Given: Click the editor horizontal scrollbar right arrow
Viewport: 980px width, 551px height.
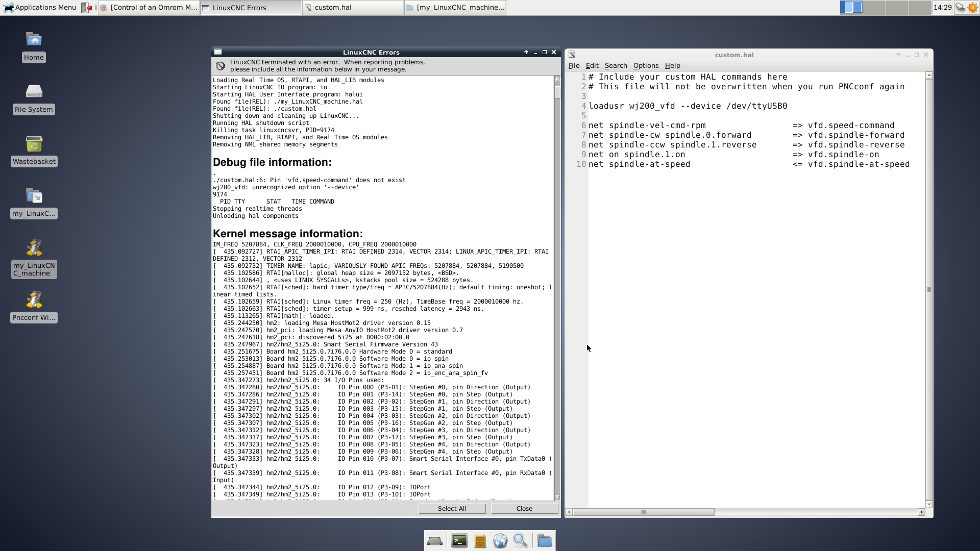Looking at the screenshot, I should point(921,512).
